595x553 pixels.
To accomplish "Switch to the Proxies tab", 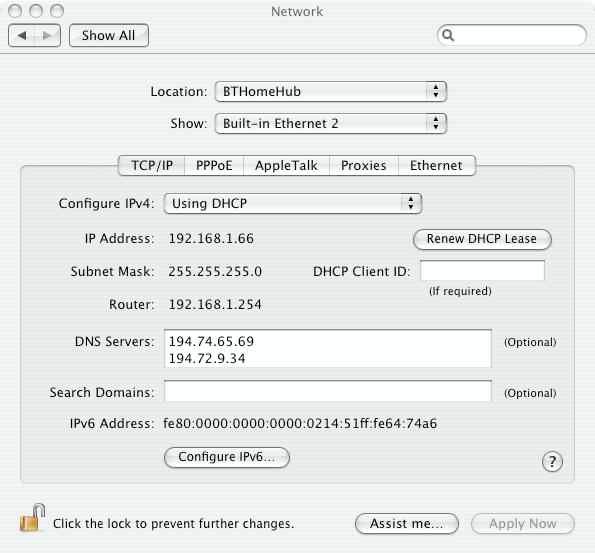I will click(x=364, y=165).
